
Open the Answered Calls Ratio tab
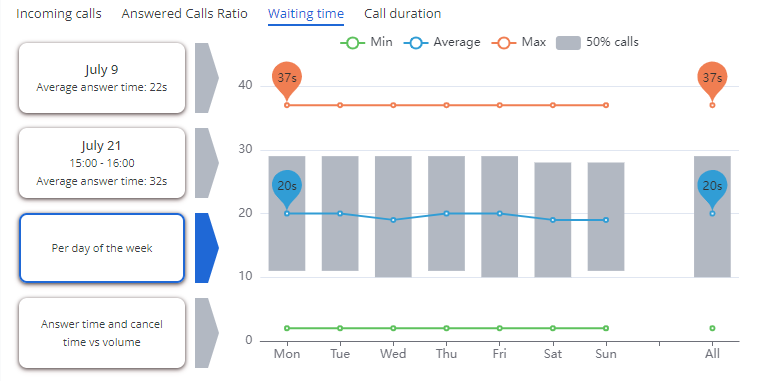(x=184, y=14)
